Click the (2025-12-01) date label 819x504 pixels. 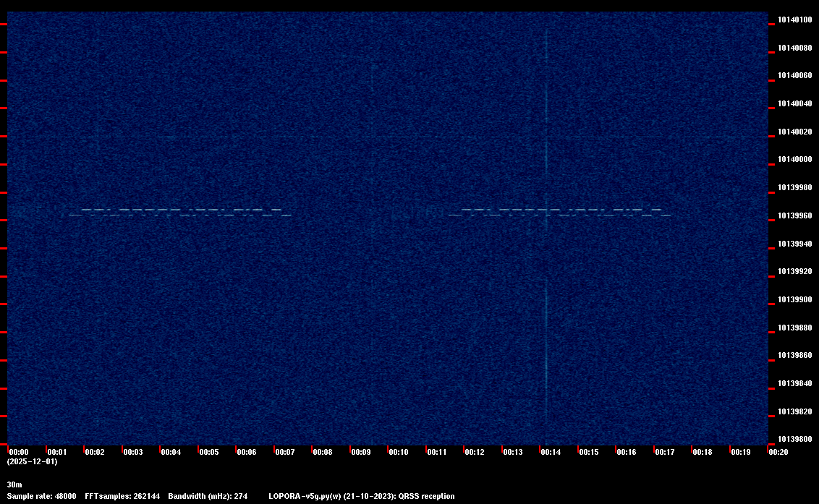coord(33,461)
